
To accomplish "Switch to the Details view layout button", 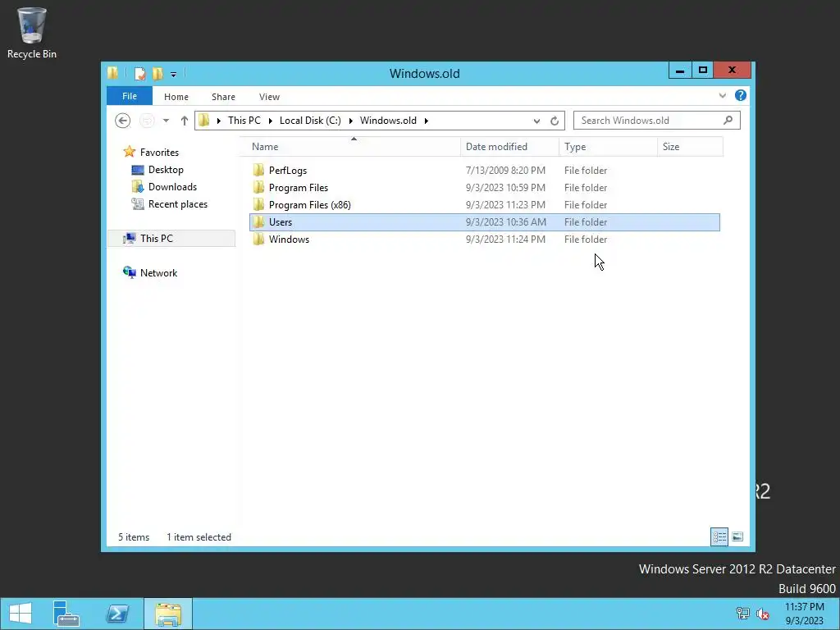I will pos(719,536).
